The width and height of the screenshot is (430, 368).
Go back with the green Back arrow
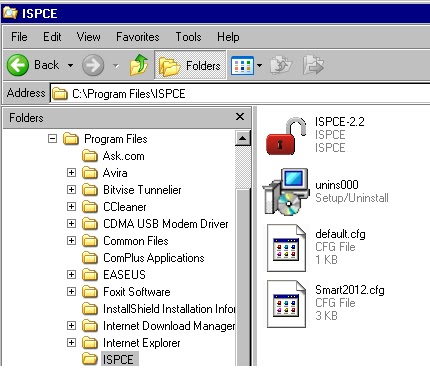point(18,65)
